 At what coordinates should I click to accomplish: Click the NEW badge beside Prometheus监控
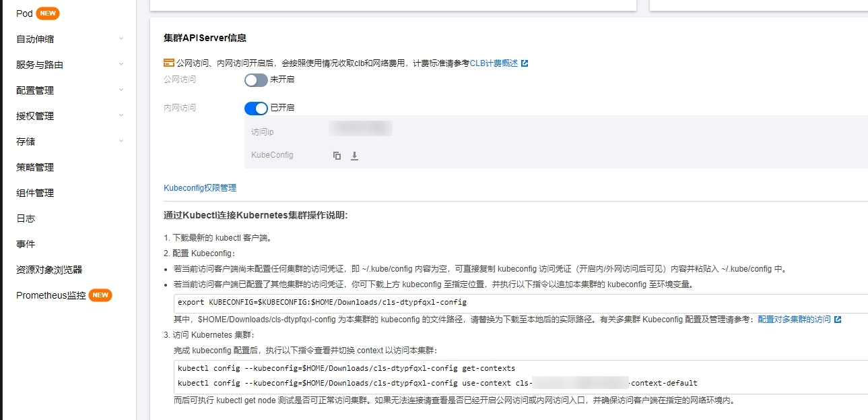click(100, 295)
